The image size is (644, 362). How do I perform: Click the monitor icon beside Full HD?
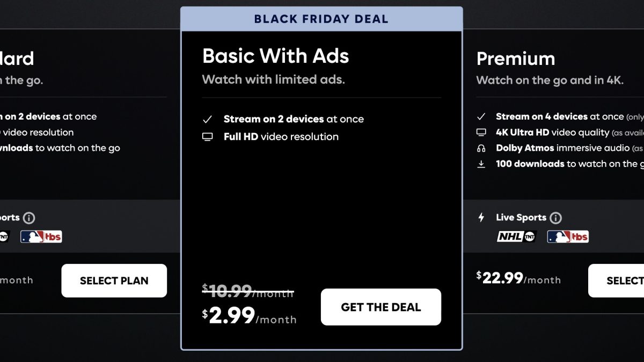click(x=207, y=137)
